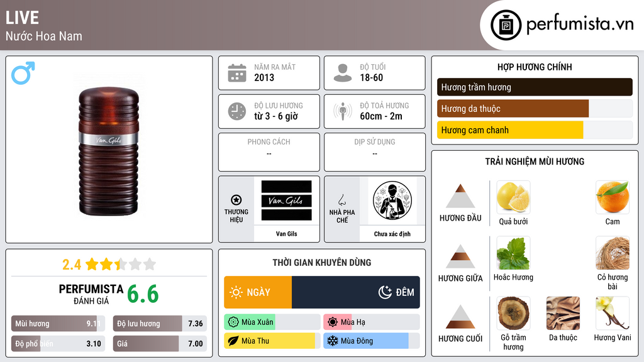The height and width of the screenshot is (362, 644).
Task: Click the Mùi hương 9.11 score bar
Action: point(58,324)
